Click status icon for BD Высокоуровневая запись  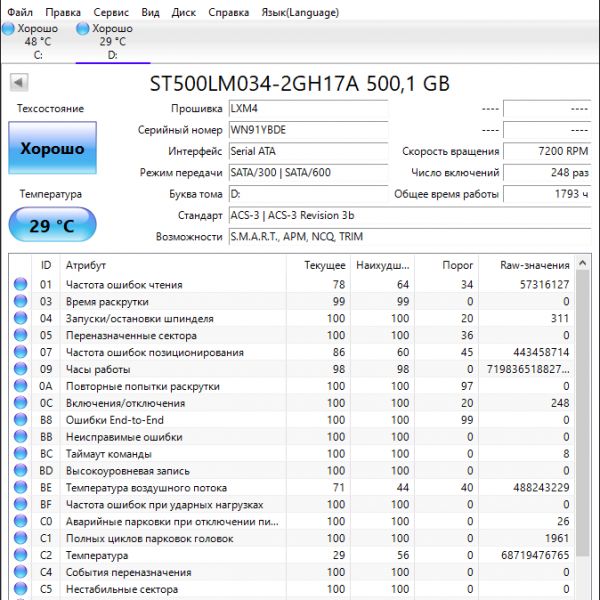(21, 471)
